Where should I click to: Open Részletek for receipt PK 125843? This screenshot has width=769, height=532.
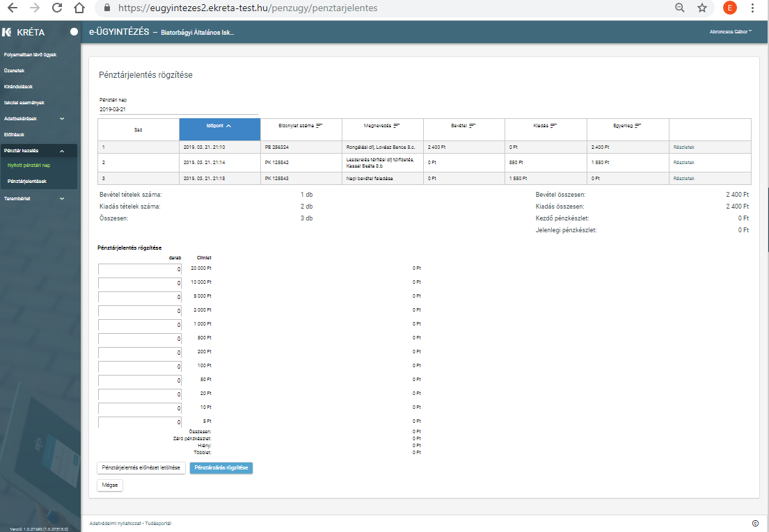[x=684, y=179]
